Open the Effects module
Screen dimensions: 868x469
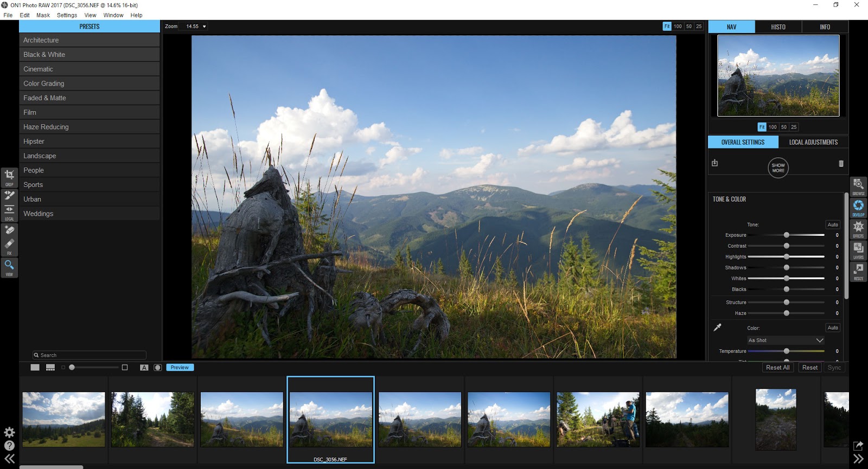pos(858,229)
